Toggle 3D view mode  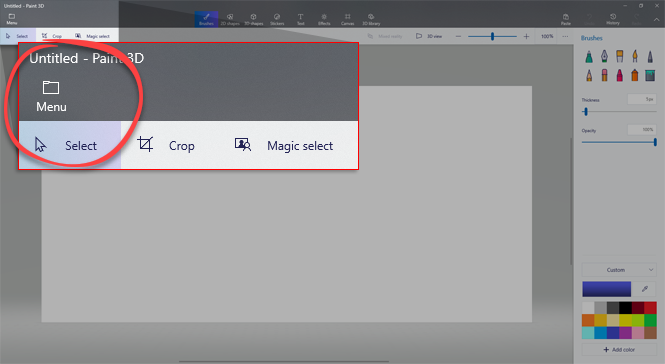pos(429,36)
